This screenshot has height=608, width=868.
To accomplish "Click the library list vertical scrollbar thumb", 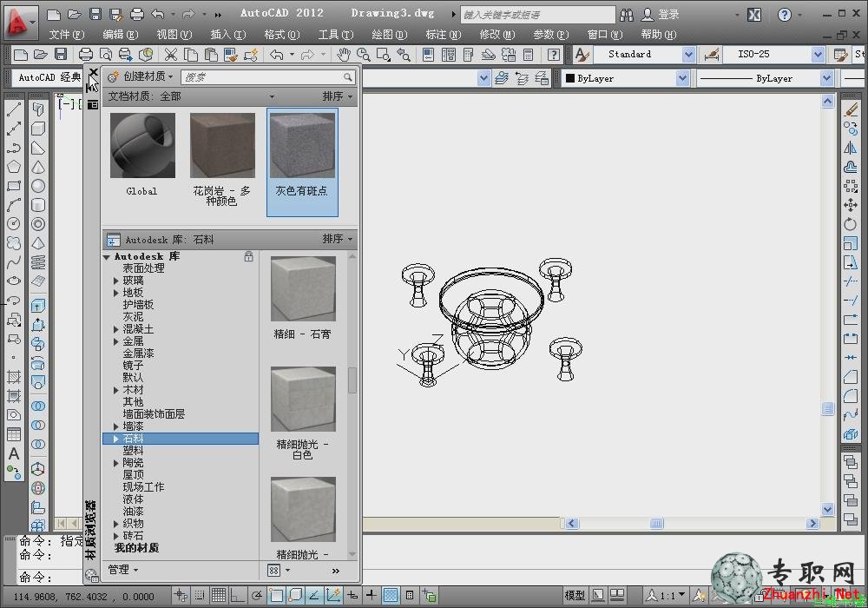I will pos(352,380).
